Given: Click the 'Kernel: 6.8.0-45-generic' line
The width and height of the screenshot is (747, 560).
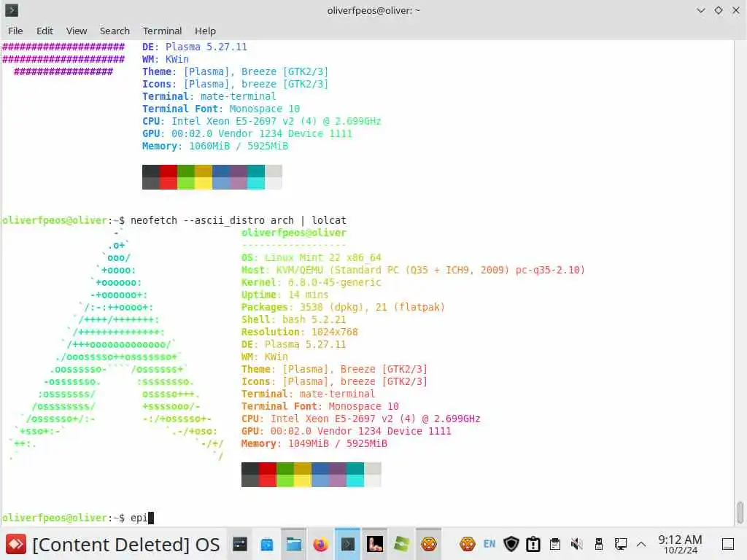Looking at the screenshot, I should pyautogui.click(x=311, y=282).
